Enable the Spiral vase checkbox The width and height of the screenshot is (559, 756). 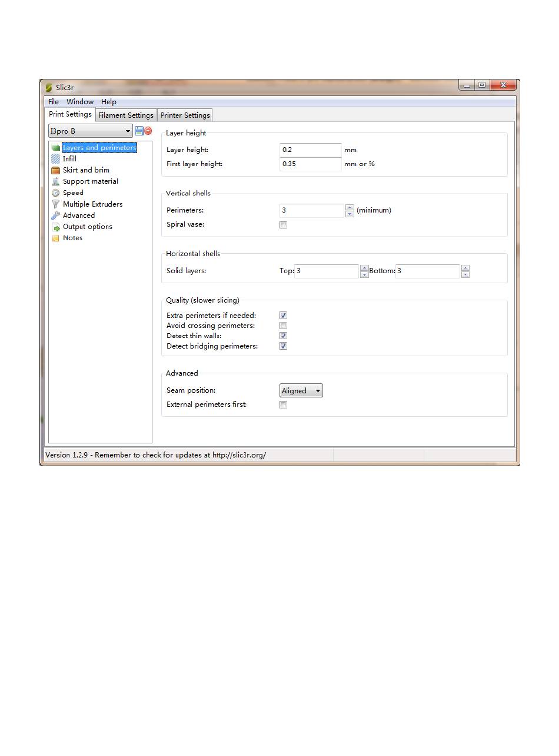point(283,225)
